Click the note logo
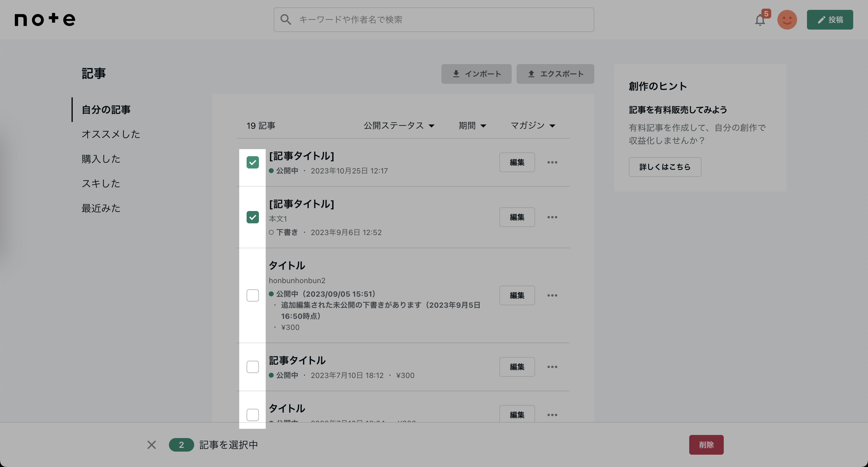This screenshot has width=868, height=467. click(x=44, y=19)
